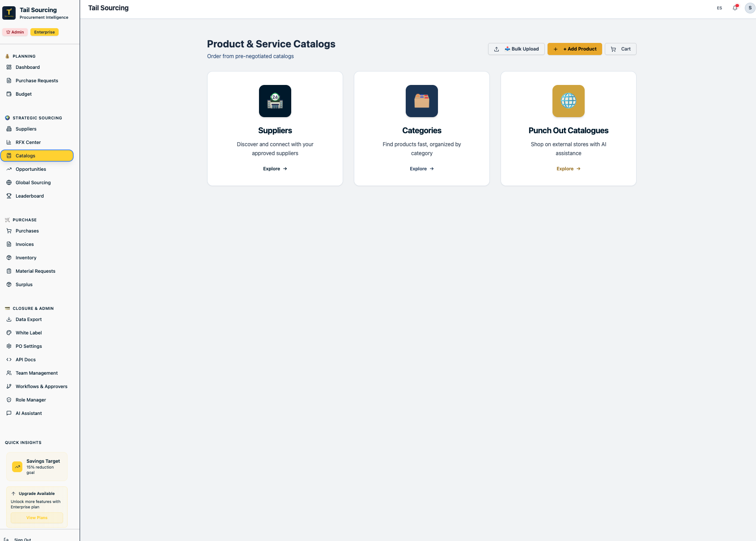Click the Global Sourcing globe icon
756x541 pixels.
click(x=9, y=182)
